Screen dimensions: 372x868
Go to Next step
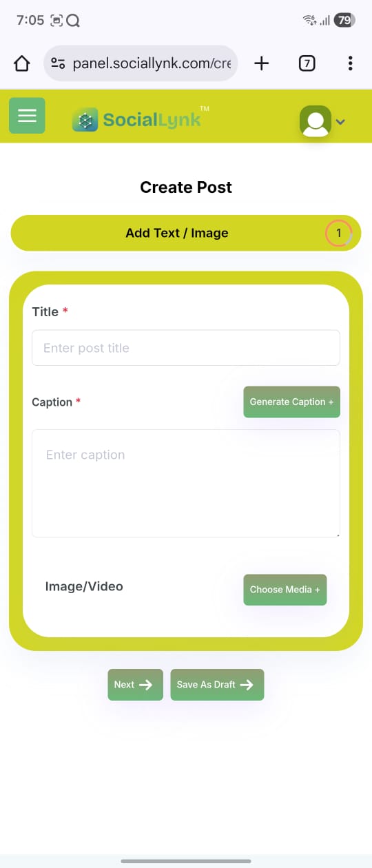[135, 685]
